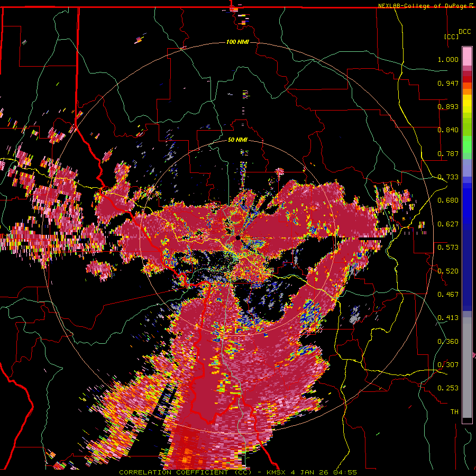476x476 pixels.
Task: Click the gray segment of color bar
Action: pos(467,368)
